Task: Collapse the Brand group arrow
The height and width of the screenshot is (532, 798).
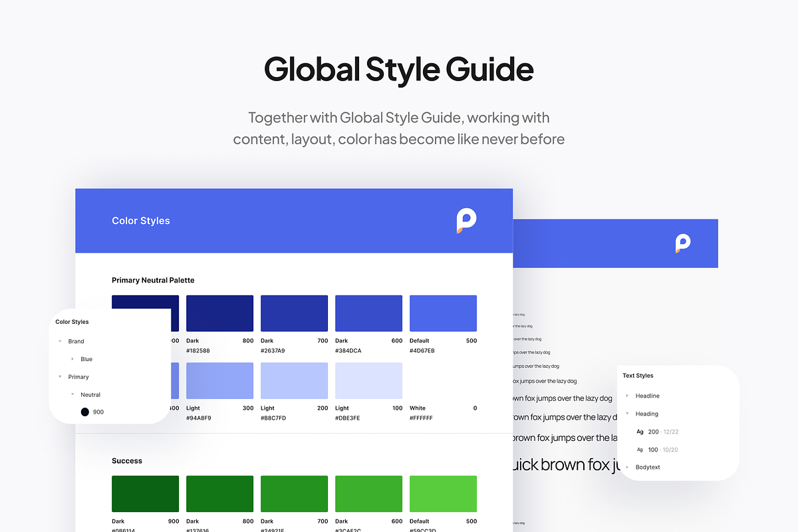Action: (x=60, y=341)
